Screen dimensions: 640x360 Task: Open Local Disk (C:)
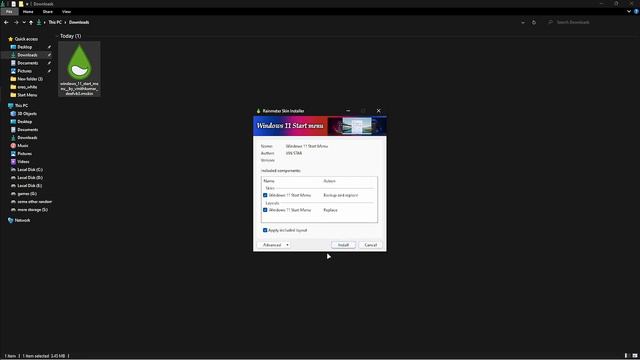tap(30, 169)
